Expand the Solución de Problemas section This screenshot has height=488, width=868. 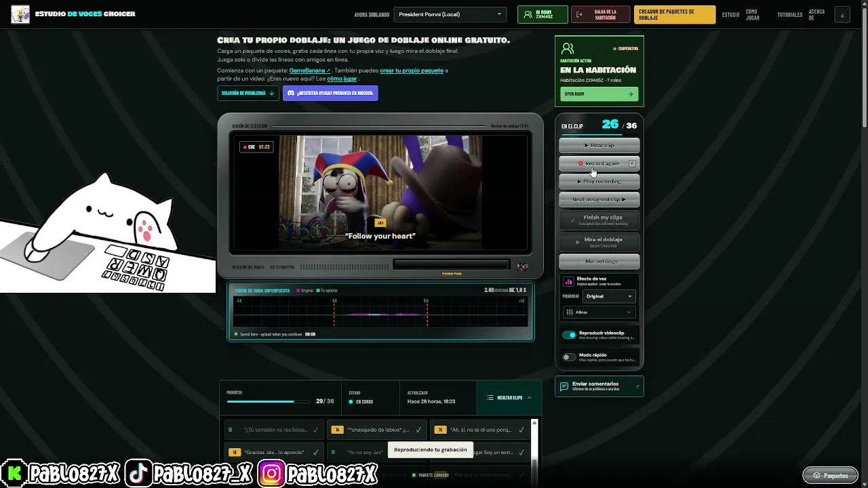pos(248,93)
